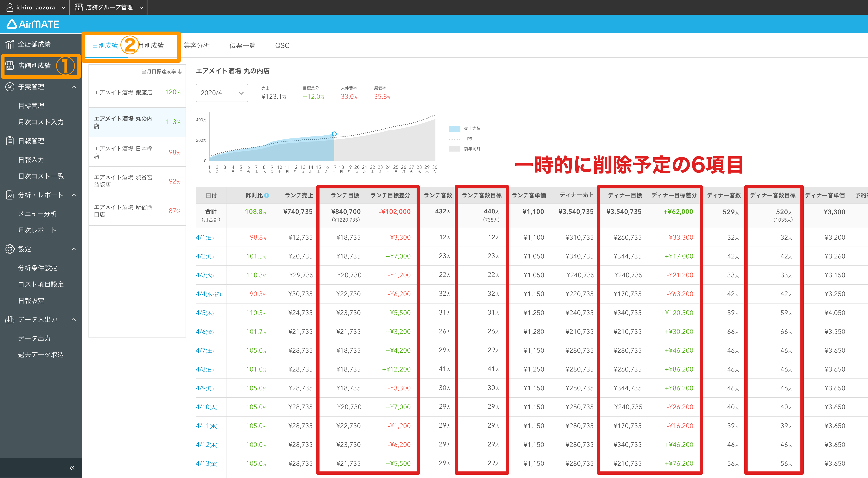
Task: Collapse the 設定 section chevron
Action: [x=74, y=249]
